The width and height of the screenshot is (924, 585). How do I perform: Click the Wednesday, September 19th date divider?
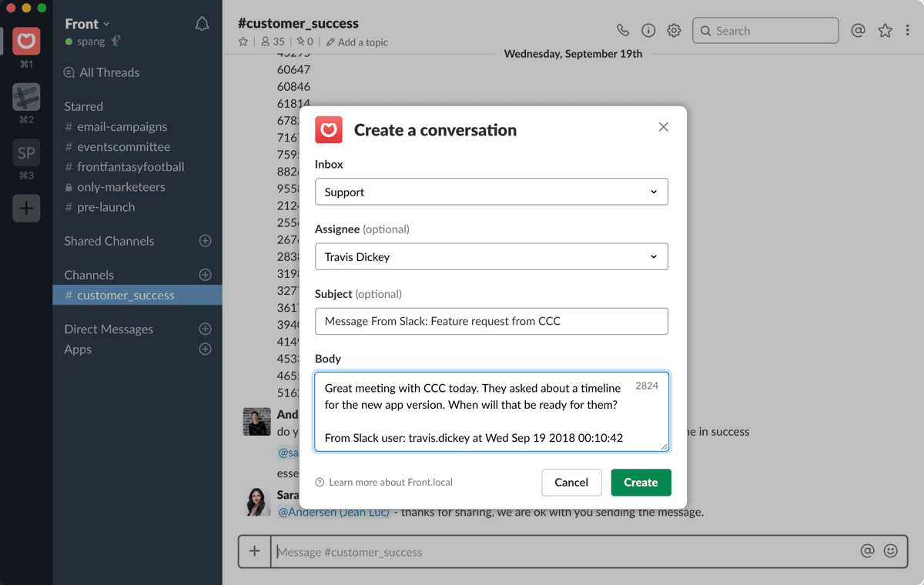[573, 54]
